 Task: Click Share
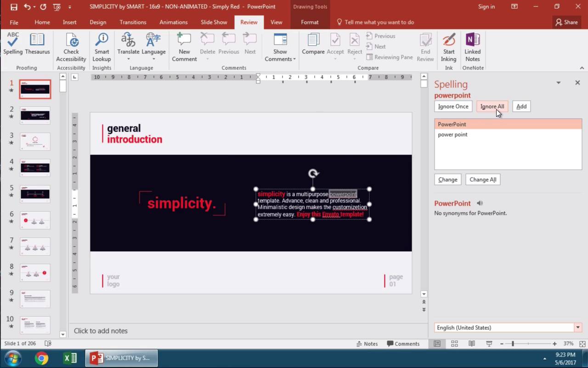tap(566, 22)
